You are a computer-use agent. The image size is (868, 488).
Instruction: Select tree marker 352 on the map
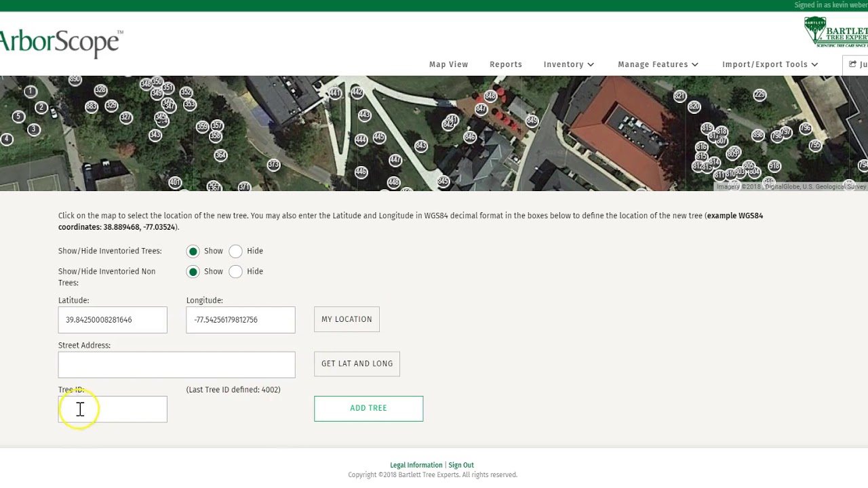click(186, 92)
